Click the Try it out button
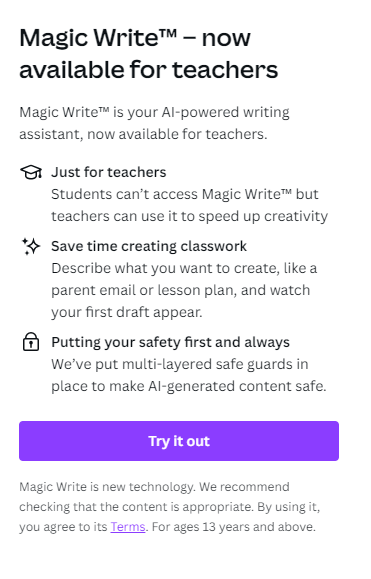This screenshot has width=371, height=579. 179,441
